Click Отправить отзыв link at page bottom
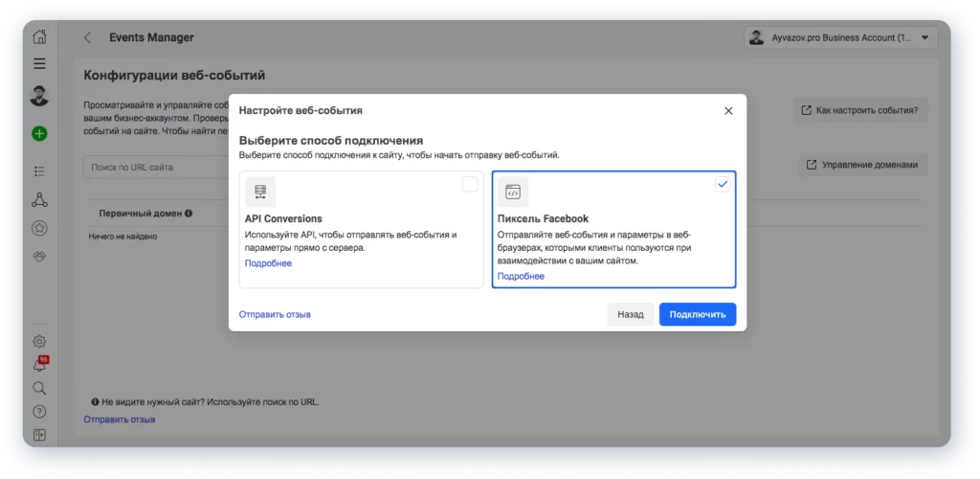This screenshot has height=479, width=980. [x=120, y=420]
